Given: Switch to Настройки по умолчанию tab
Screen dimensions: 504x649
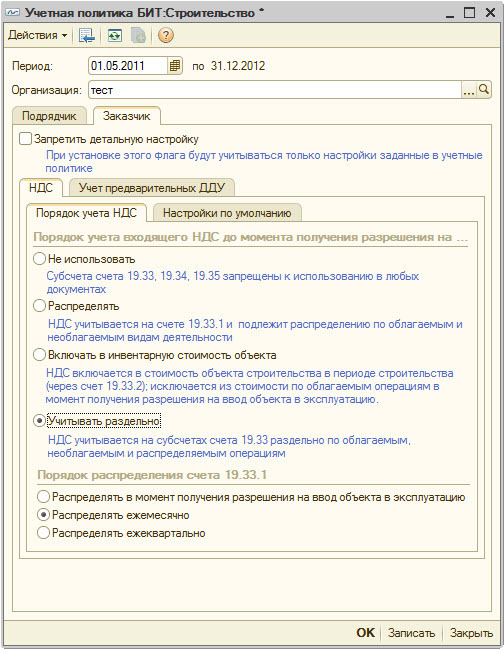Looking at the screenshot, I should coord(227,213).
